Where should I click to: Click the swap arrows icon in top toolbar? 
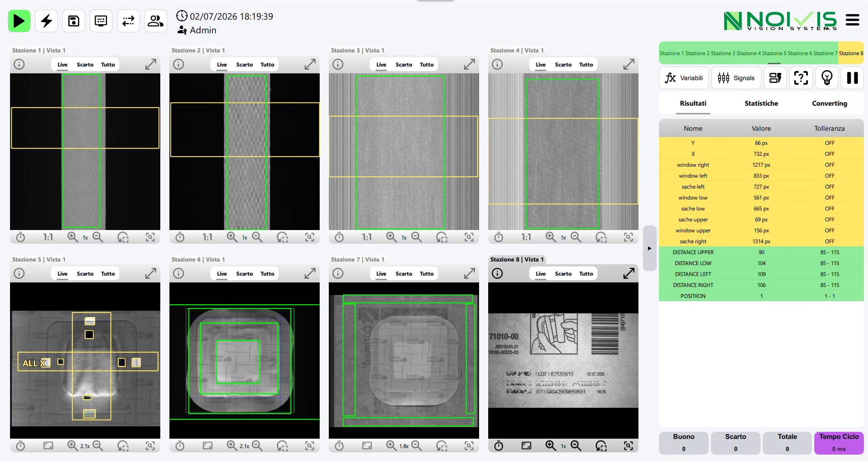pyautogui.click(x=128, y=21)
